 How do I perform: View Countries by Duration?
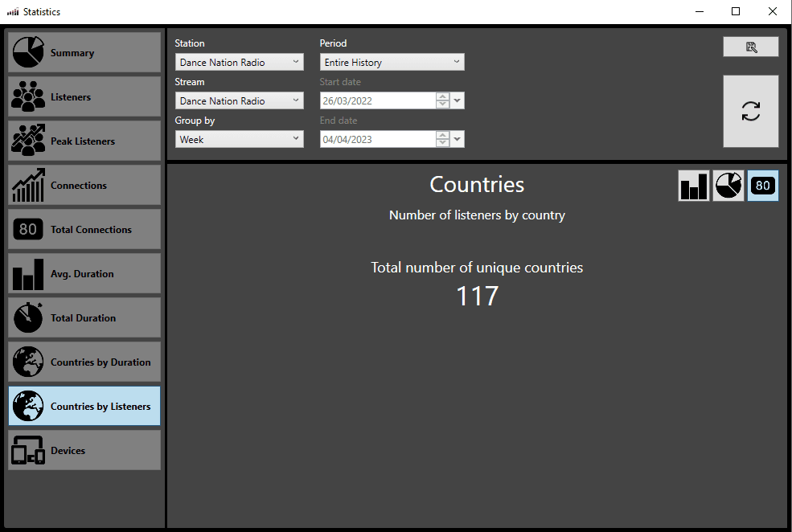tap(84, 362)
